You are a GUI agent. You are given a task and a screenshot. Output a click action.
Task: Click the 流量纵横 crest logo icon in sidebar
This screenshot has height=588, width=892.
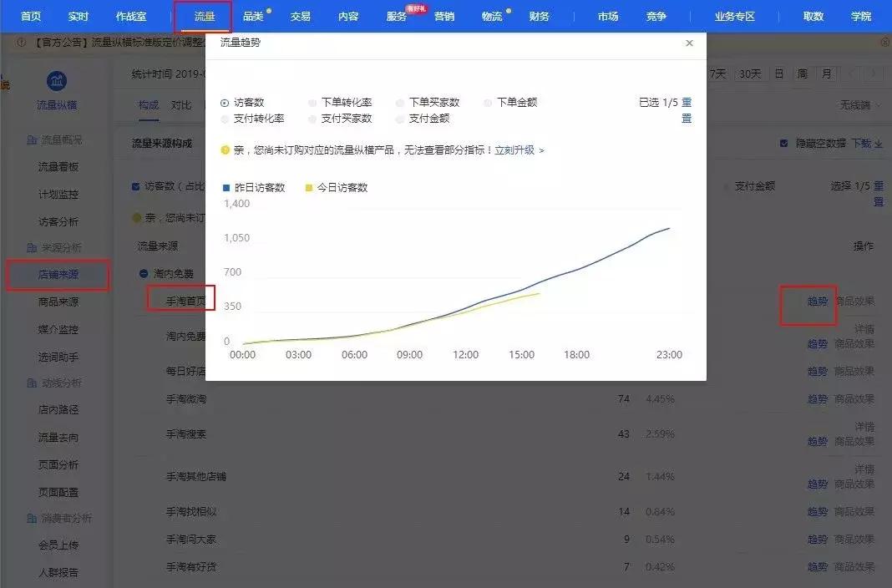(56, 80)
